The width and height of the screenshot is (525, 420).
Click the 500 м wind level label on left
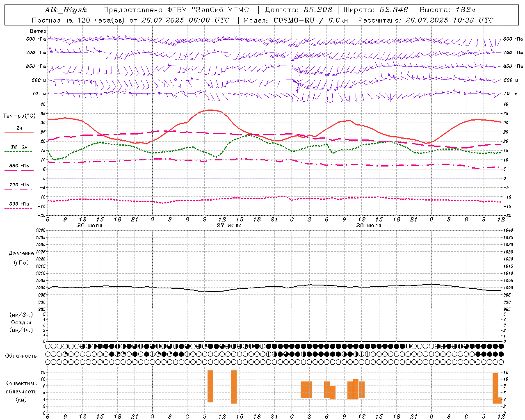coord(39,80)
